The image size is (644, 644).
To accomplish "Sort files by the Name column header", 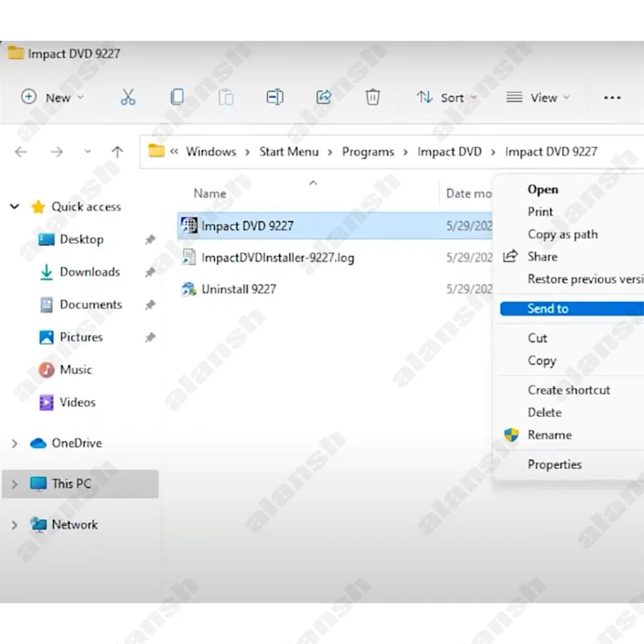I will (x=210, y=193).
